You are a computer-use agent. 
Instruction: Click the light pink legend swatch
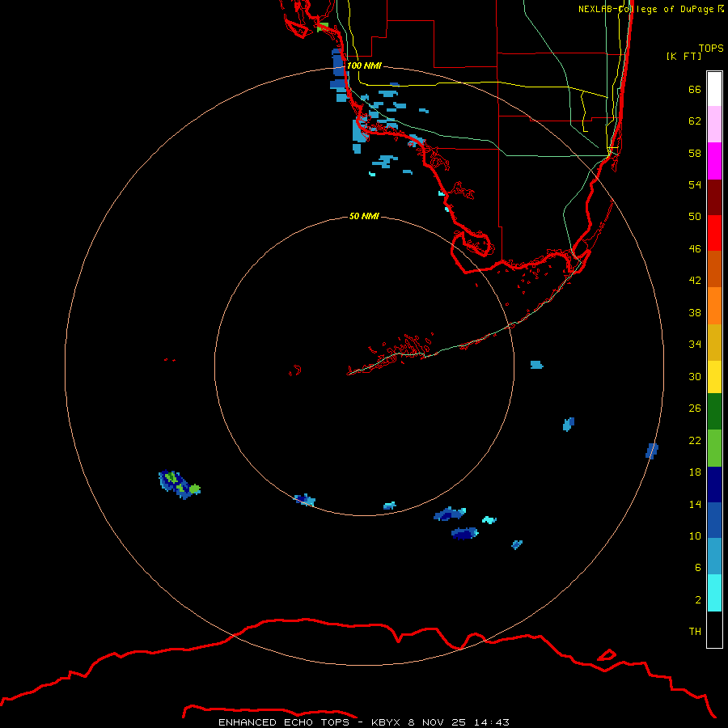click(x=714, y=124)
